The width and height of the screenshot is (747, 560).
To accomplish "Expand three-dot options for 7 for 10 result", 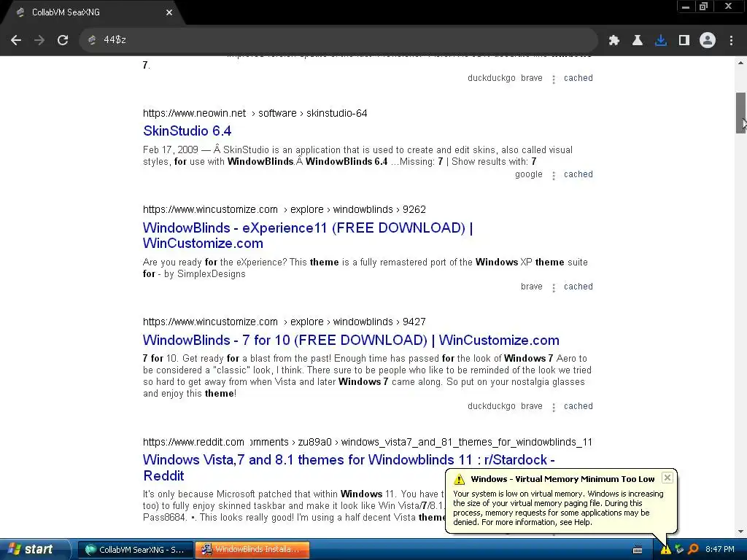I will (554, 408).
